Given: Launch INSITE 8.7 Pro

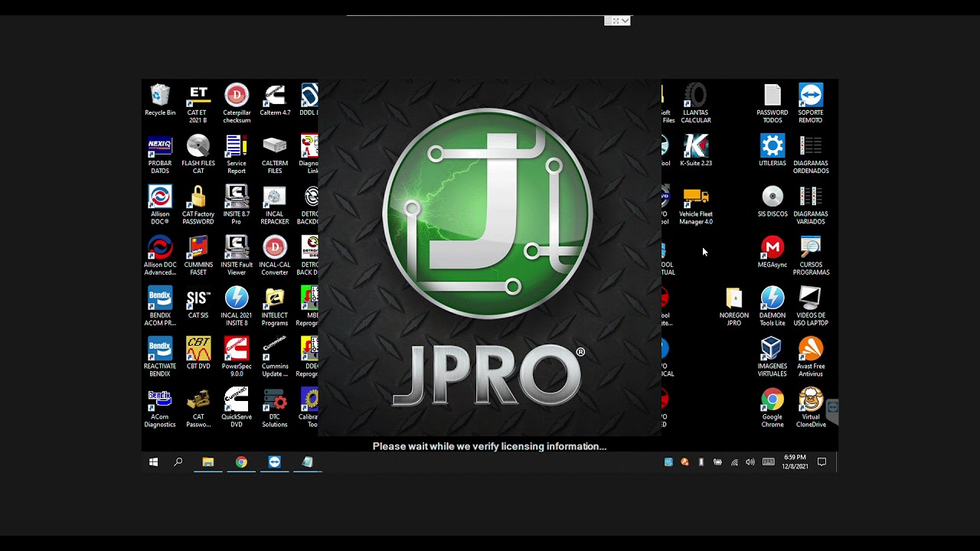Looking at the screenshot, I should [x=237, y=205].
